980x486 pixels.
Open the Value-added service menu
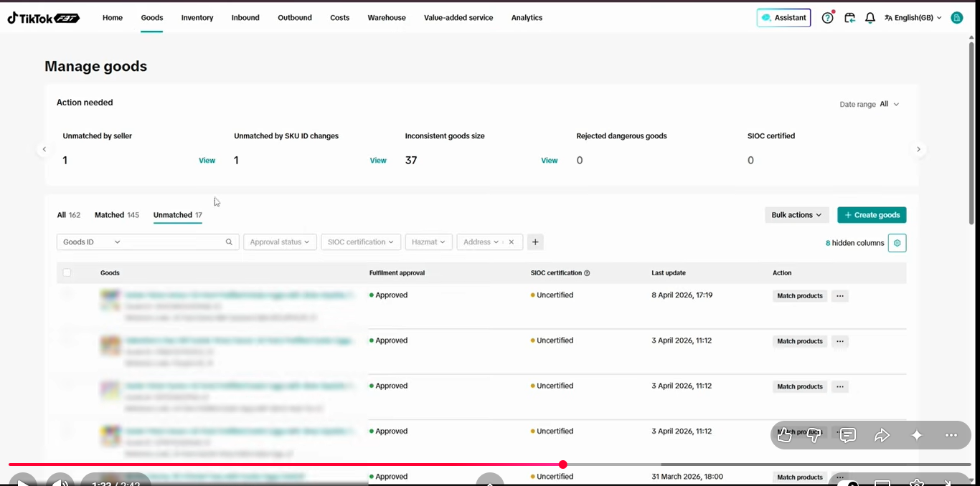[x=458, y=18]
